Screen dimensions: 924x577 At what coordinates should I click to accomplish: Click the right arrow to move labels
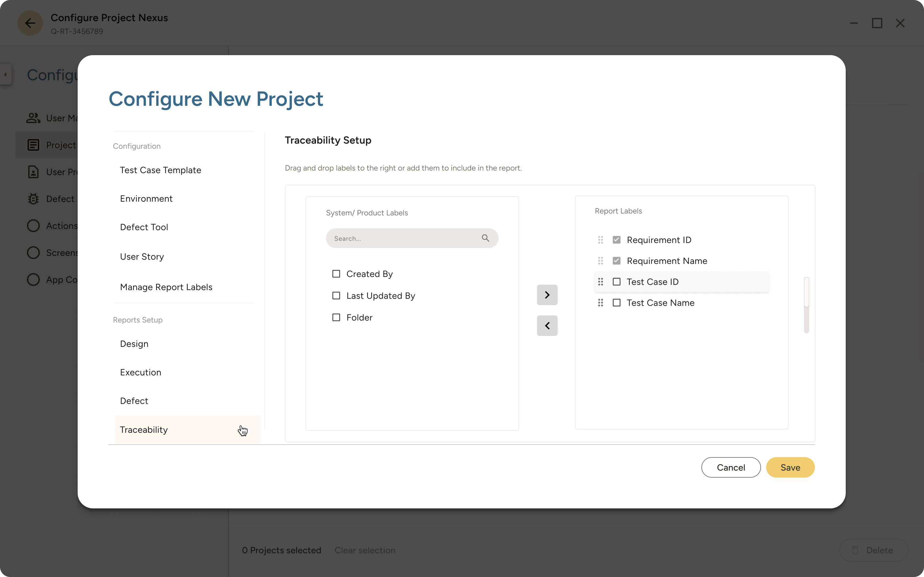pyautogui.click(x=547, y=295)
